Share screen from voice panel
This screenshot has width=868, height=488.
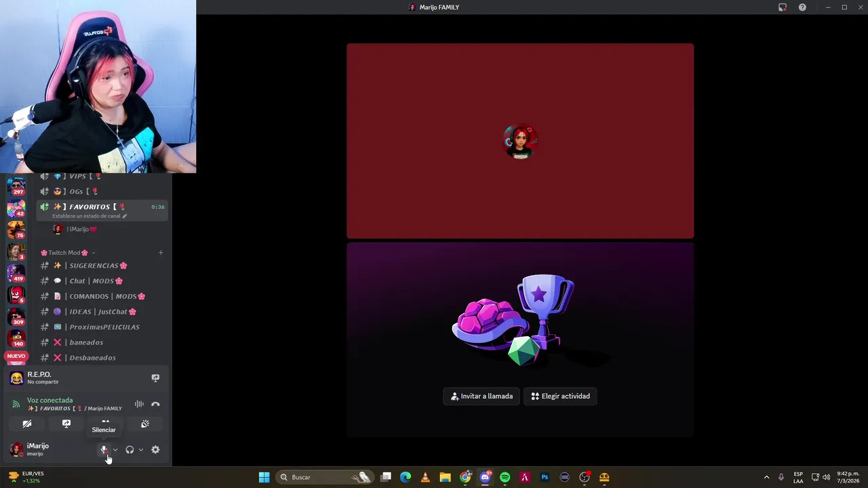pyautogui.click(x=66, y=424)
